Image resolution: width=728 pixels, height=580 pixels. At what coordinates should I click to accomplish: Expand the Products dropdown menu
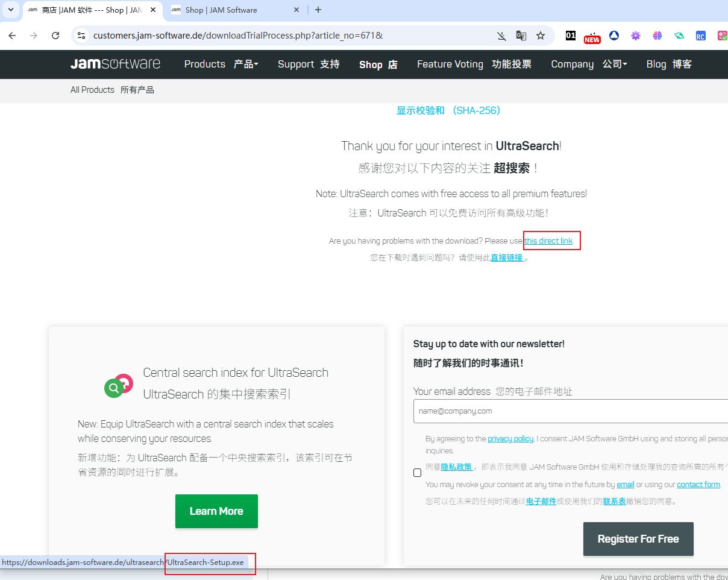tap(221, 64)
